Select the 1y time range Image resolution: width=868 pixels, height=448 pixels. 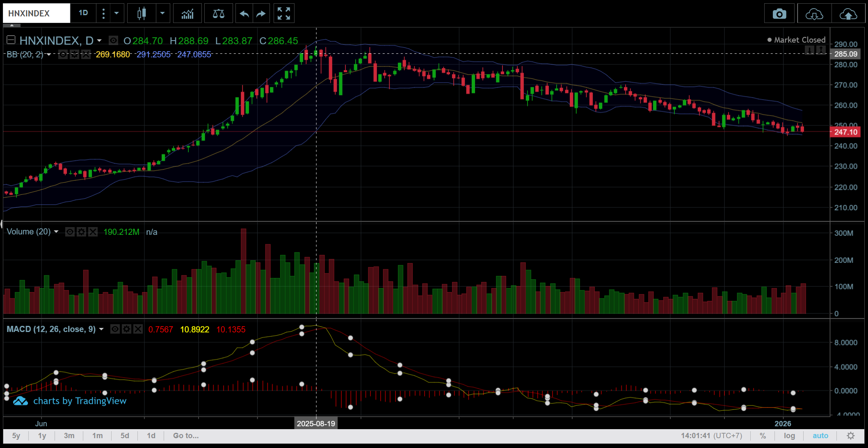(42, 436)
